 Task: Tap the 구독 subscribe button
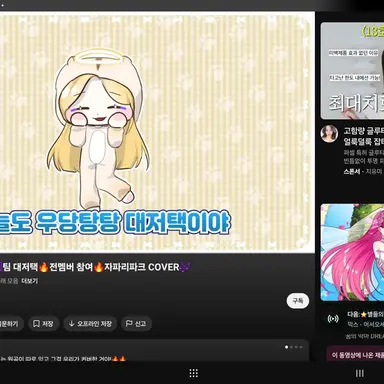pyautogui.click(x=298, y=301)
